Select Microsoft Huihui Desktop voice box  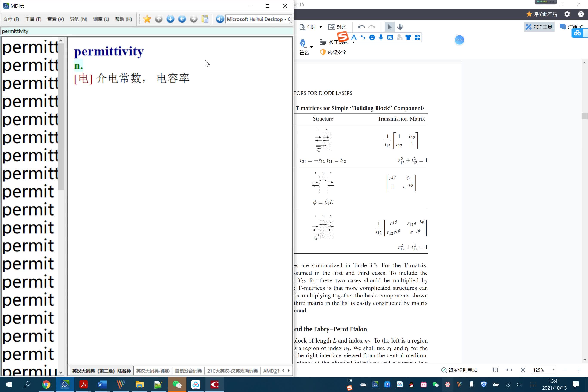(259, 19)
